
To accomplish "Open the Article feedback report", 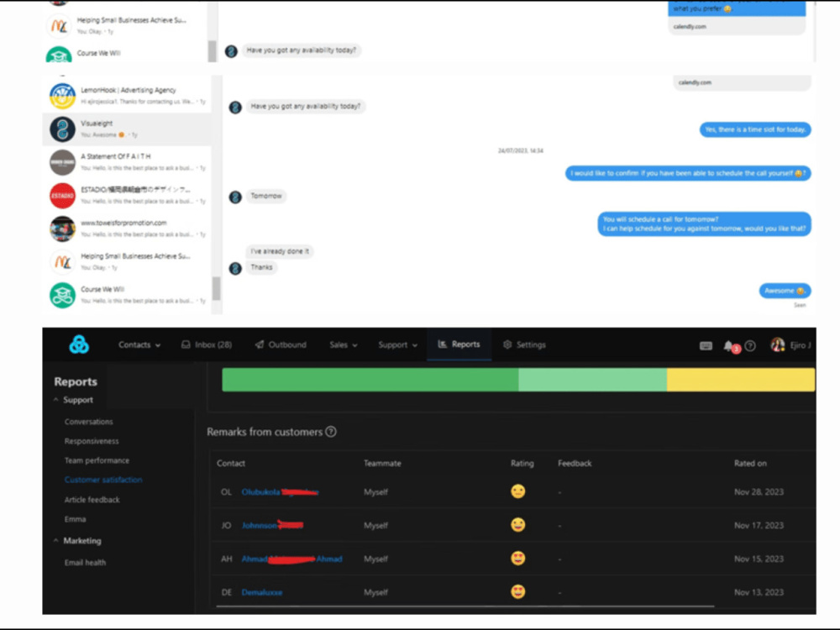I will point(92,500).
